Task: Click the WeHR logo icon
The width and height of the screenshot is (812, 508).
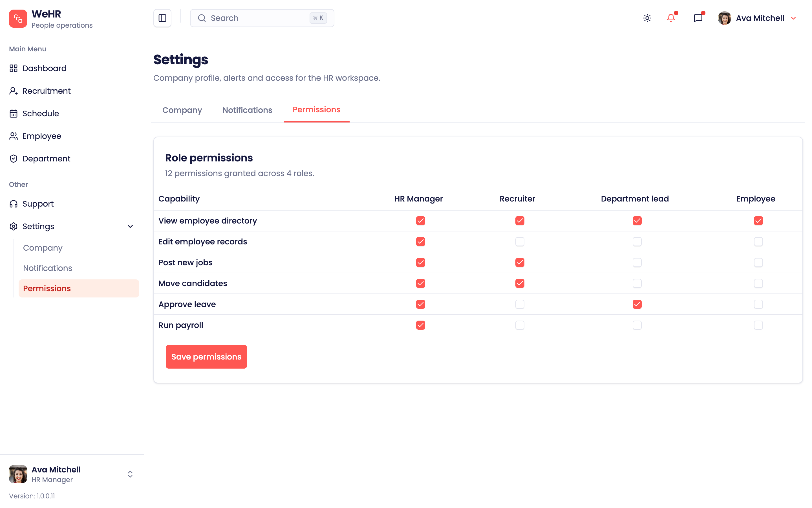Action: (x=18, y=18)
